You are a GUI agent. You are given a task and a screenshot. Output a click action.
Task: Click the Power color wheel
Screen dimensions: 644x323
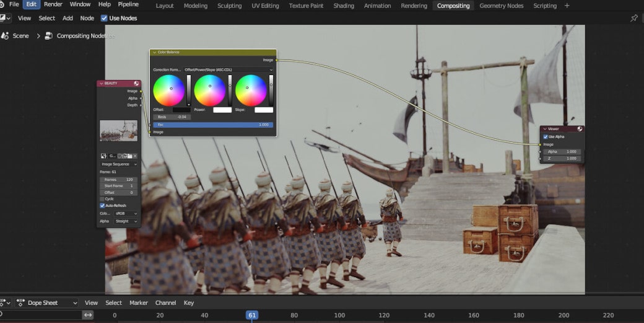[x=210, y=91]
